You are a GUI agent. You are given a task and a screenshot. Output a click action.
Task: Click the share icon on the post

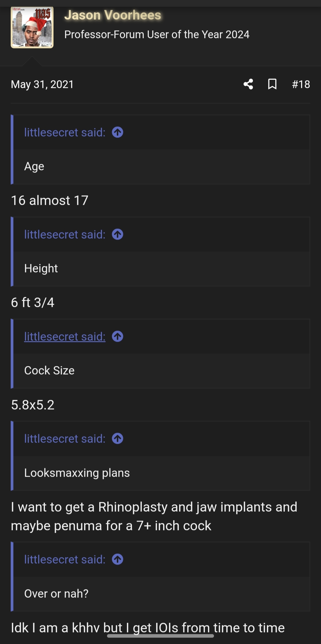(248, 84)
